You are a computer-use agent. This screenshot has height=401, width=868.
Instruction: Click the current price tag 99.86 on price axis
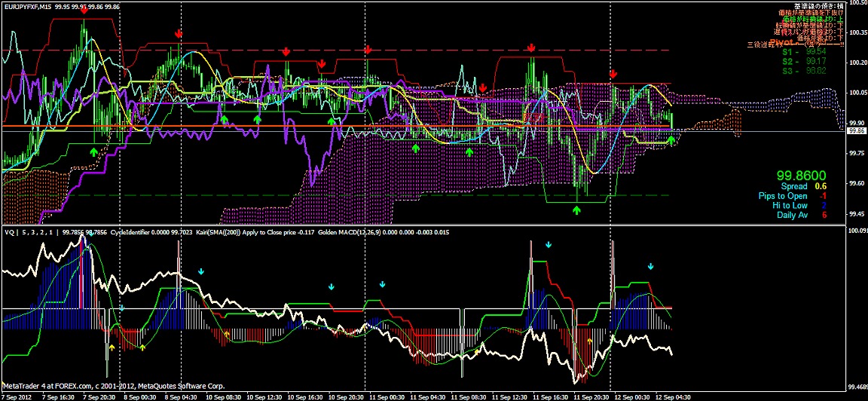coord(856,130)
